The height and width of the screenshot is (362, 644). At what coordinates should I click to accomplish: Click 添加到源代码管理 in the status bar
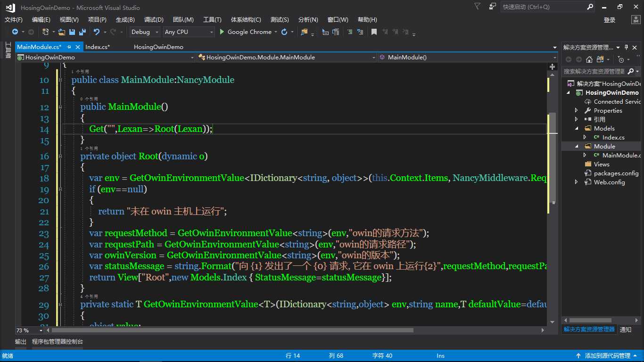pyautogui.click(x=608, y=356)
